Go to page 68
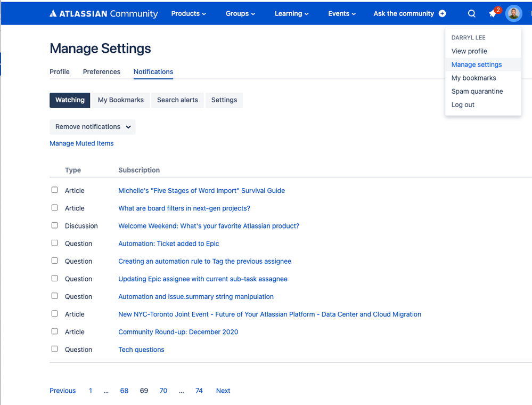The width and height of the screenshot is (532, 405). coord(124,391)
